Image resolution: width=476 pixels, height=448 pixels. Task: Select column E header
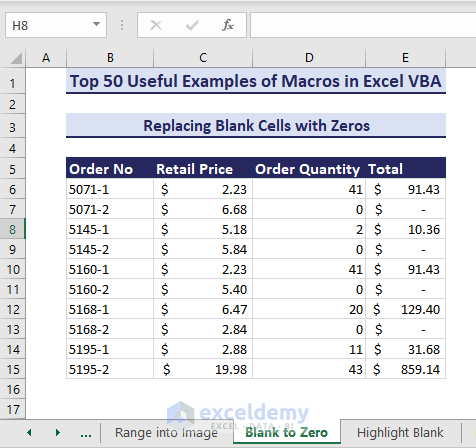point(405,58)
